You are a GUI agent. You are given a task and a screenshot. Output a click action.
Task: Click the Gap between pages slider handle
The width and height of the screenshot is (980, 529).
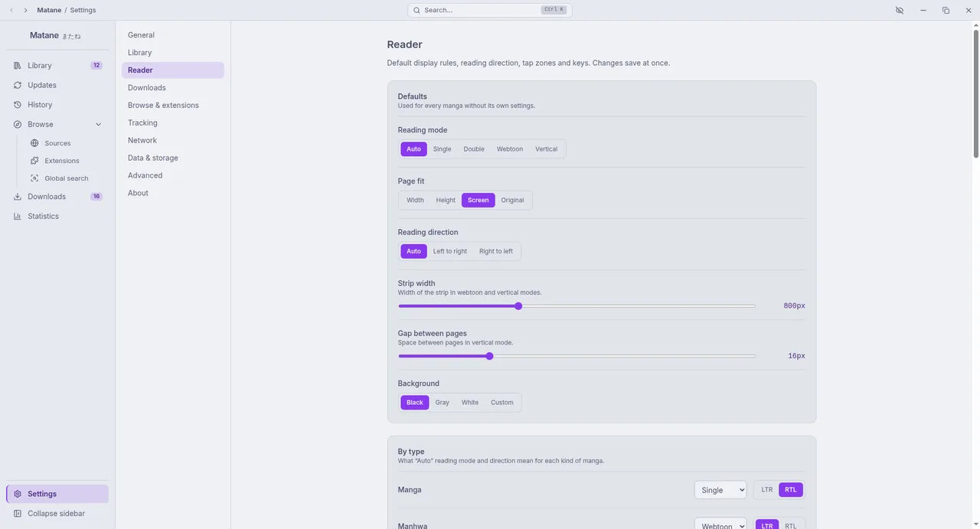(489, 356)
